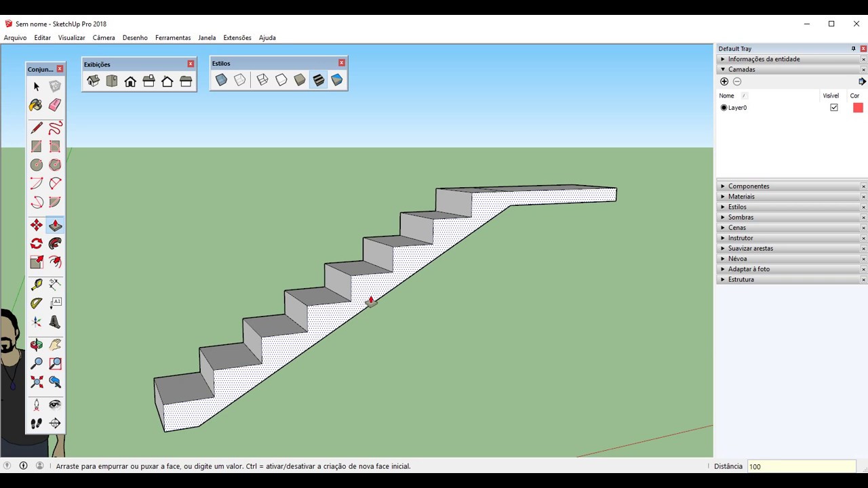The height and width of the screenshot is (488, 868).
Task: Pick the Polygon tool
Action: coord(55,165)
